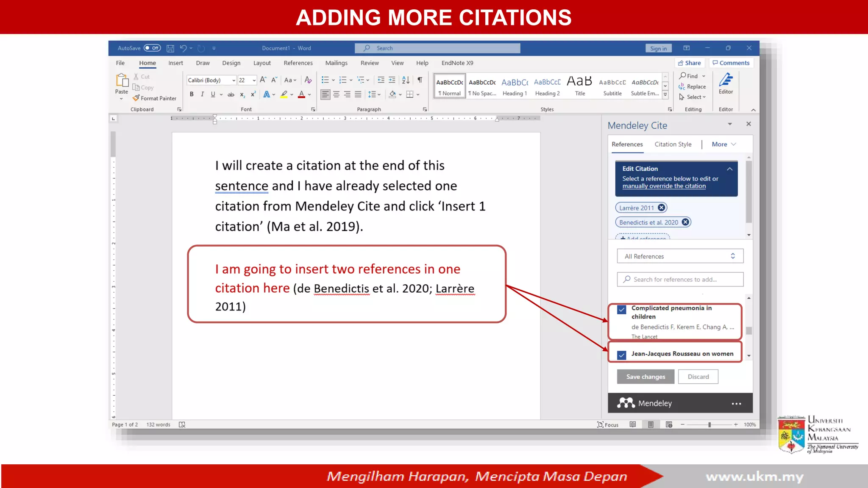This screenshot has height=488, width=868.
Task: Click the Format Painter tool
Action: [154, 98]
